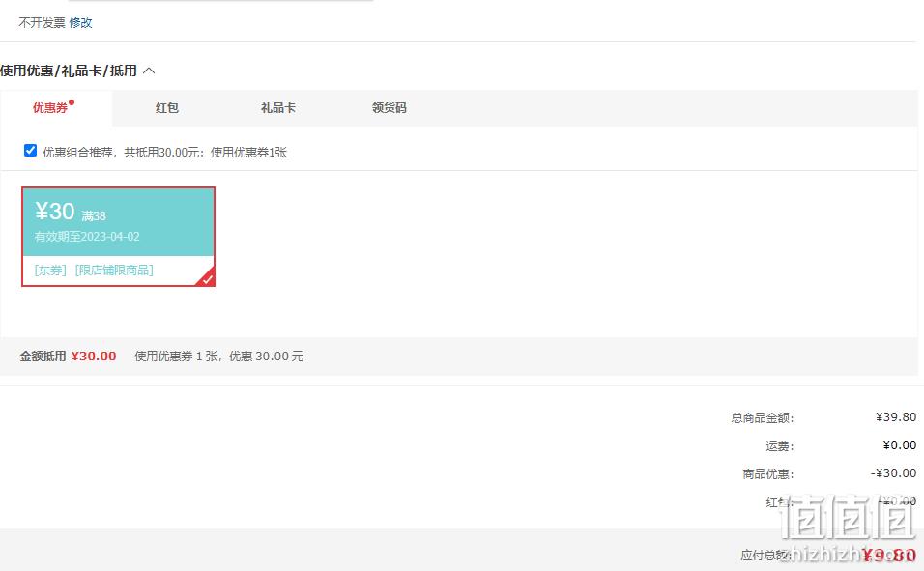924x571 pixels.
Task: Click the 修改 link beside 不开发票
Action: (80, 23)
